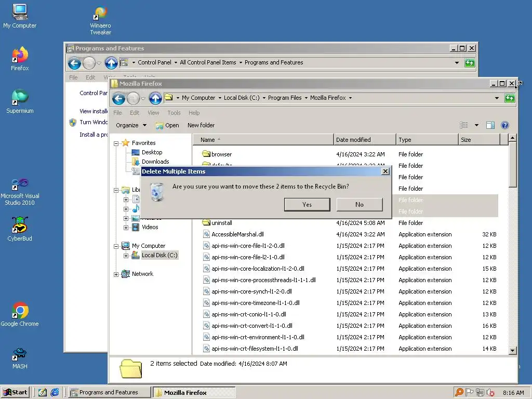Select the Firefox desktop shortcut

point(20,58)
